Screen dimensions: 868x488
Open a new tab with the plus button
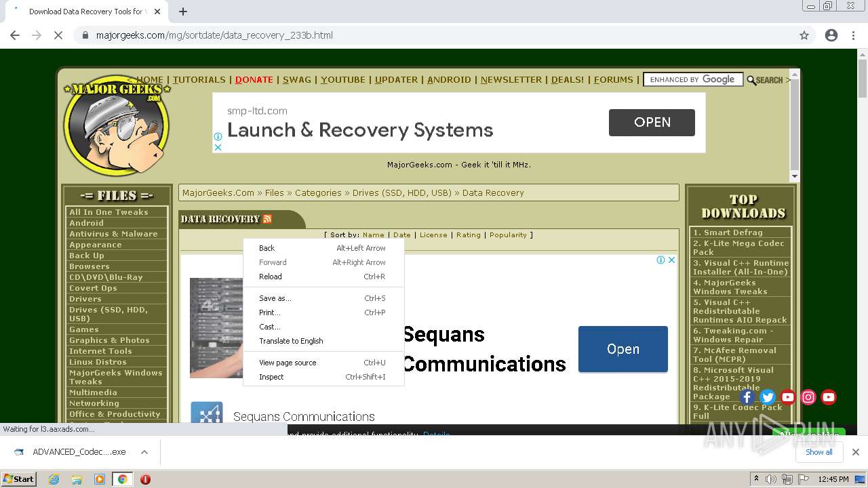pos(183,12)
